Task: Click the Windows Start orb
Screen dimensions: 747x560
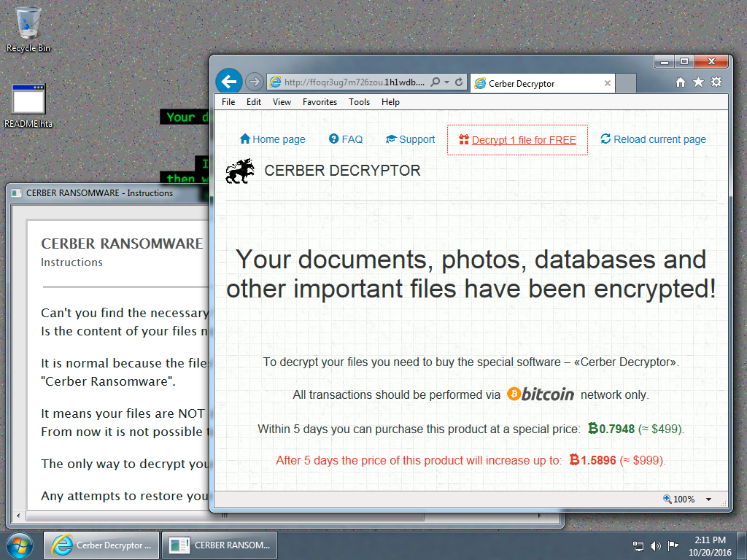Action: 20,545
